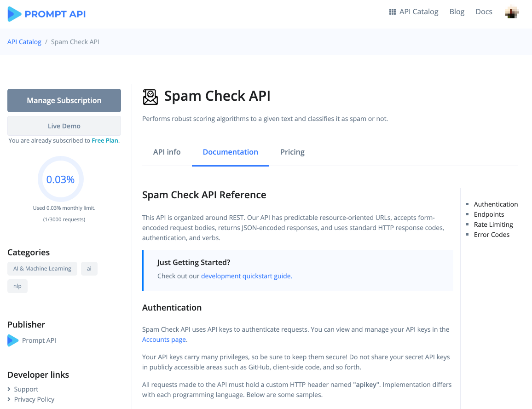The height and width of the screenshot is (409, 532).
Task: Click the Authentication section heading
Action: (x=172, y=308)
